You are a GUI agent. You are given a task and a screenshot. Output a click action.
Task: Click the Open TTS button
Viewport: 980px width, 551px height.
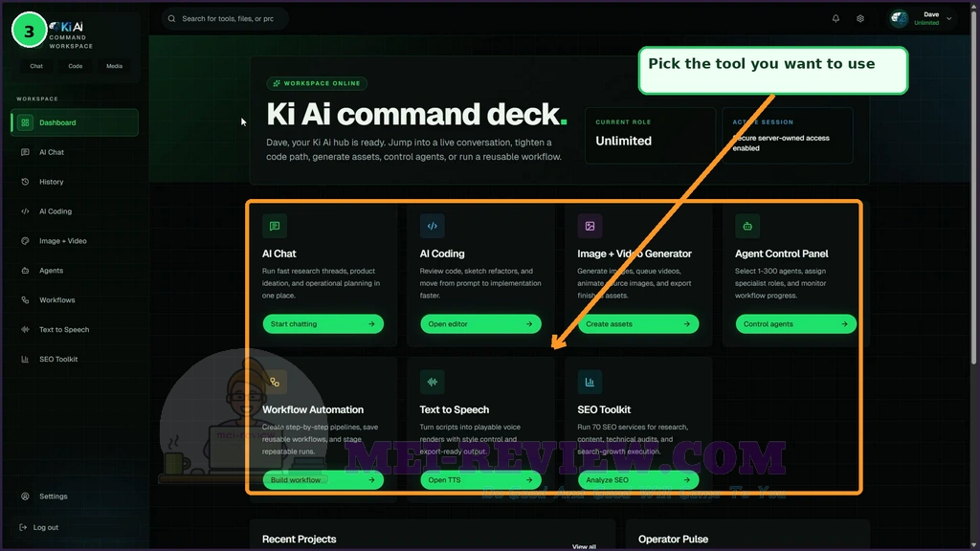[x=480, y=480]
